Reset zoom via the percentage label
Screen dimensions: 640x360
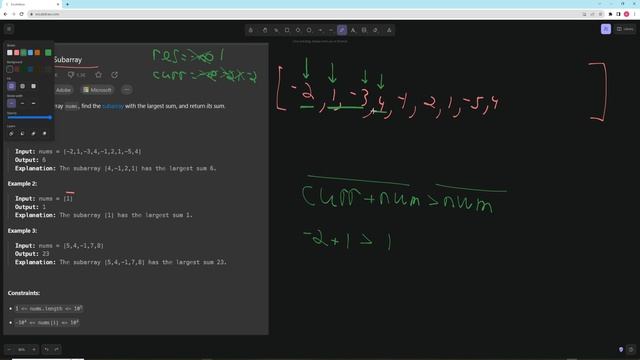click(x=22, y=349)
